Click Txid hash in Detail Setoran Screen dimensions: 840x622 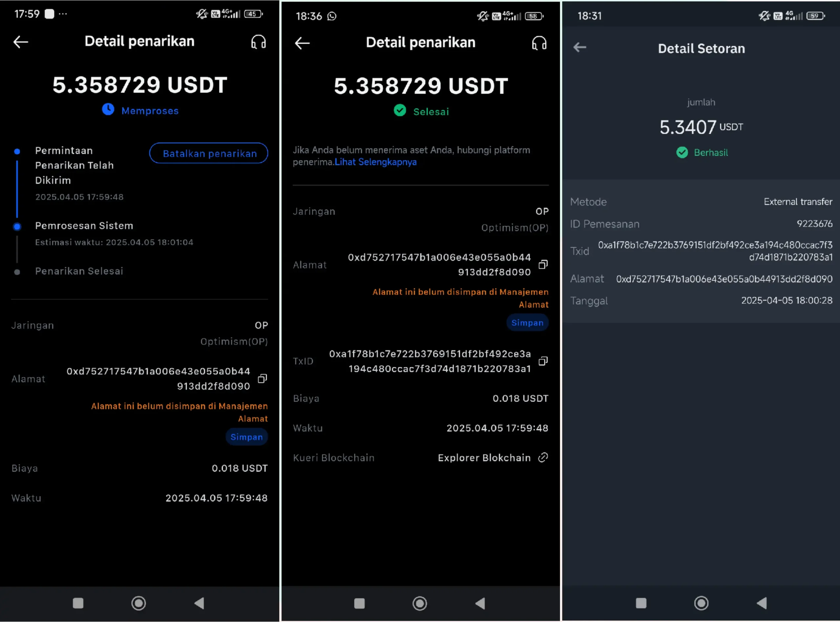[715, 251]
